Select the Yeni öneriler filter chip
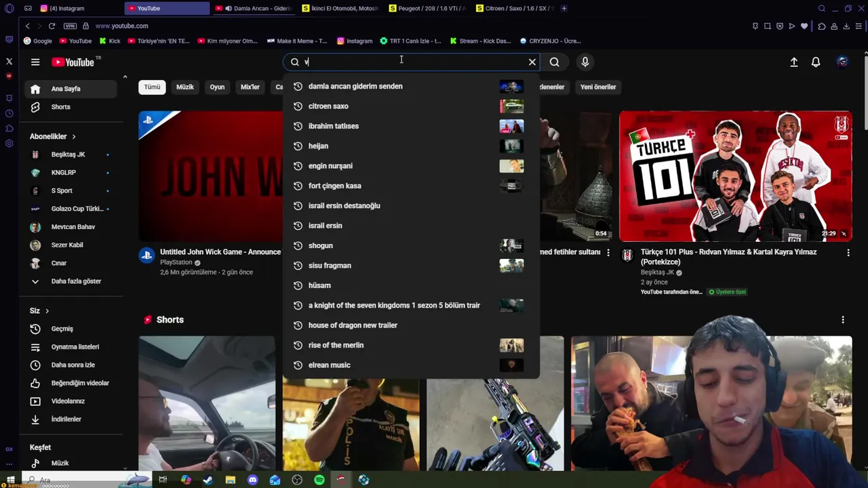The image size is (868, 488). tap(598, 87)
